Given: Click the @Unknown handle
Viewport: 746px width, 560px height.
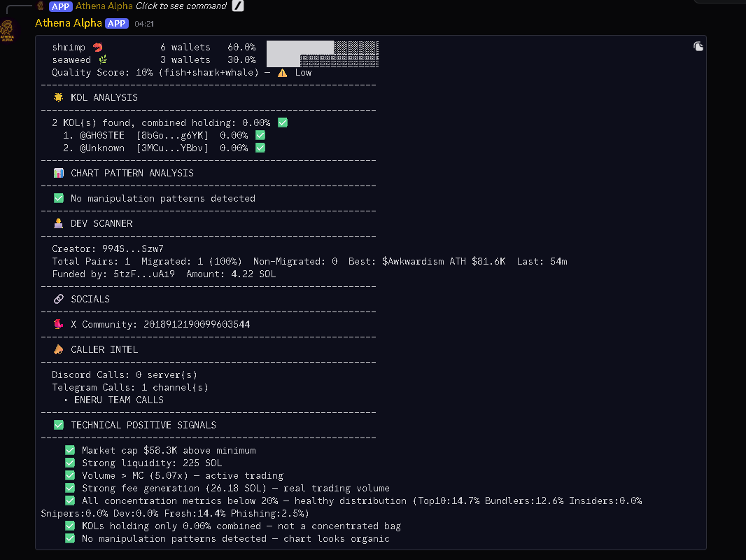Looking at the screenshot, I should [102, 148].
